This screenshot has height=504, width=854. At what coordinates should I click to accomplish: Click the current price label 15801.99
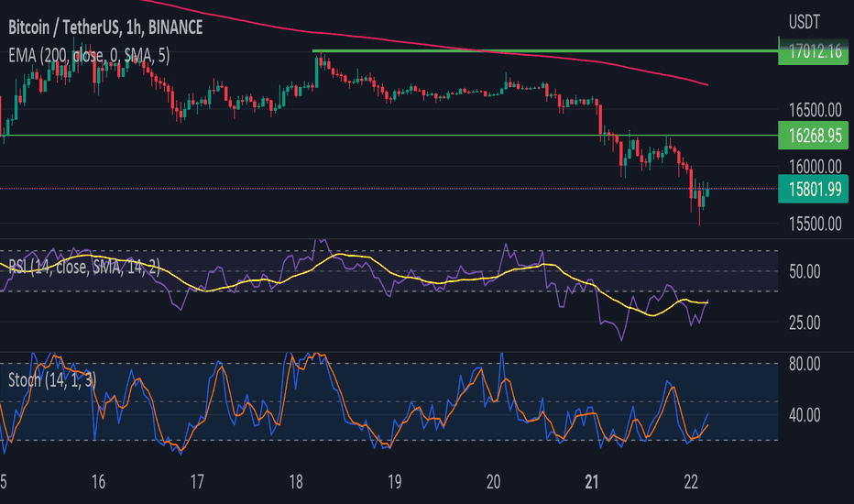click(x=813, y=189)
